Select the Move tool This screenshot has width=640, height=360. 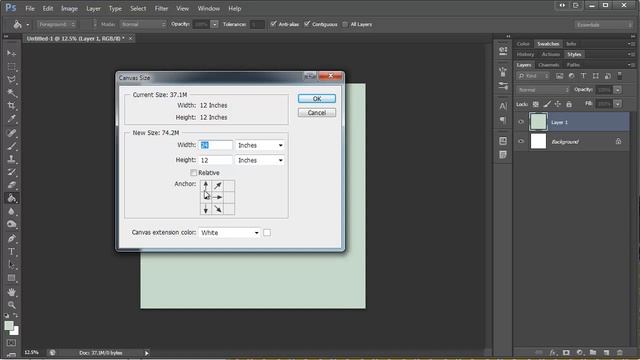(11, 53)
